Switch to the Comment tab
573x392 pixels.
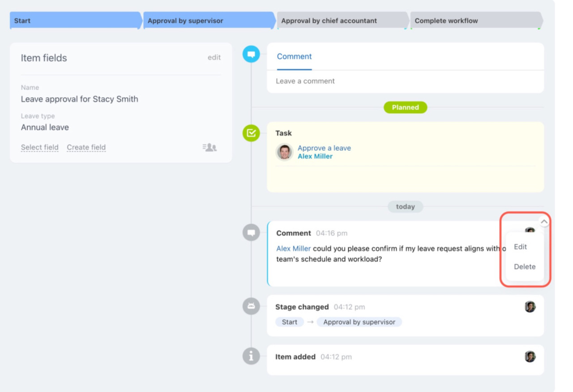pyautogui.click(x=294, y=56)
